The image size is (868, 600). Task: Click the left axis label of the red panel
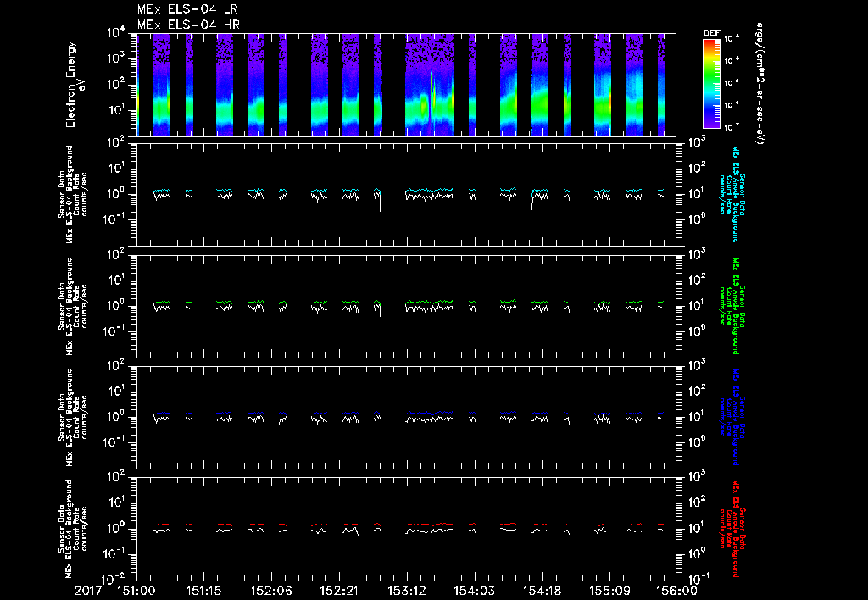(x=73, y=529)
